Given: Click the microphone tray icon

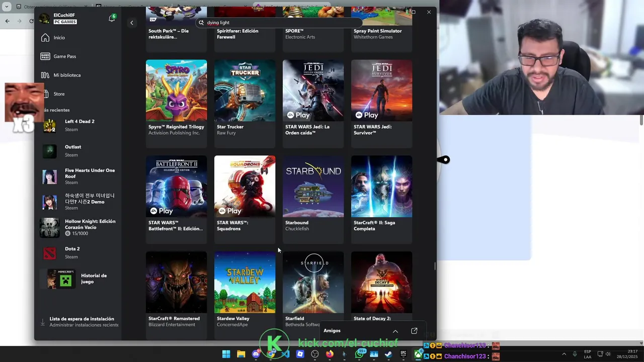Looking at the screenshot, I should coord(575,354).
